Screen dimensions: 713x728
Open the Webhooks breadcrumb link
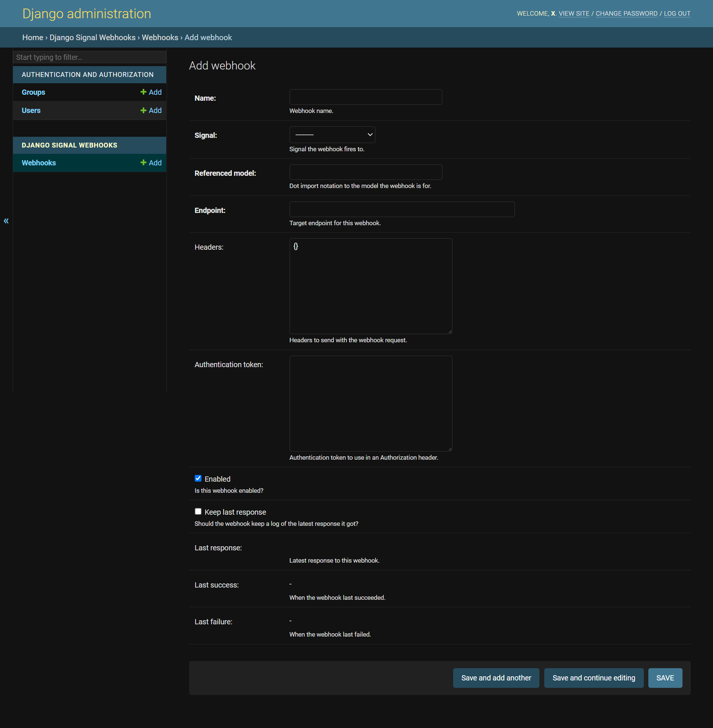point(160,38)
